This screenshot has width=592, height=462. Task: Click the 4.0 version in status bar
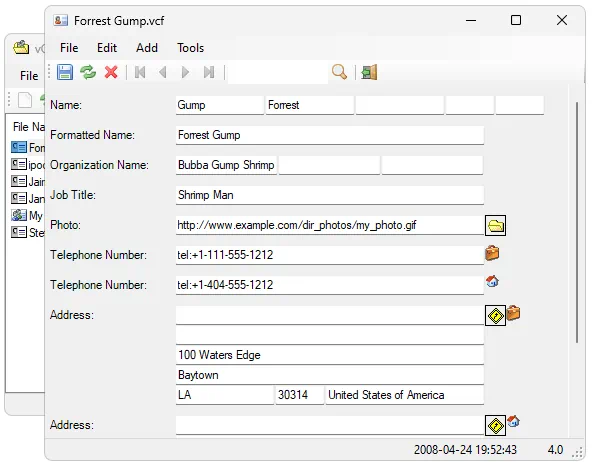click(x=555, y=450)
